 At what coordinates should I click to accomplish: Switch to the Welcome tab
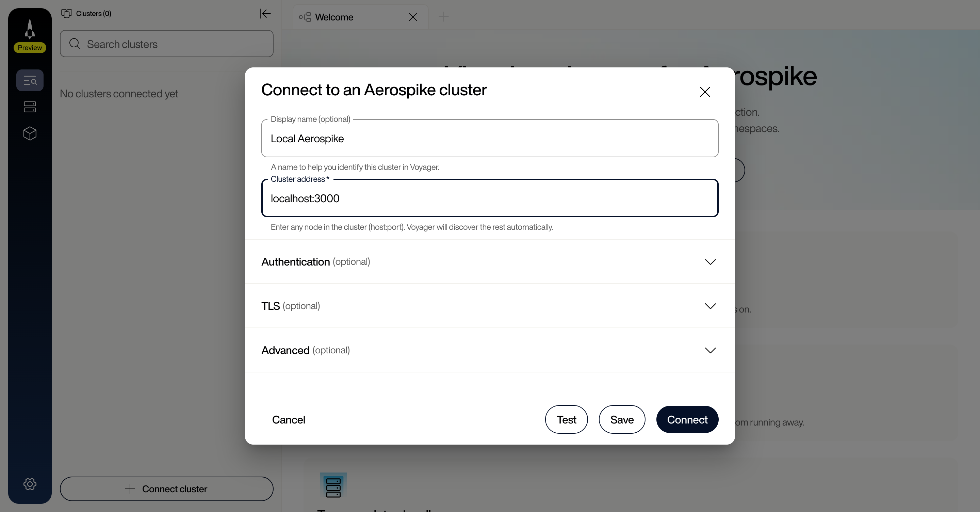[x=334, y=17]
